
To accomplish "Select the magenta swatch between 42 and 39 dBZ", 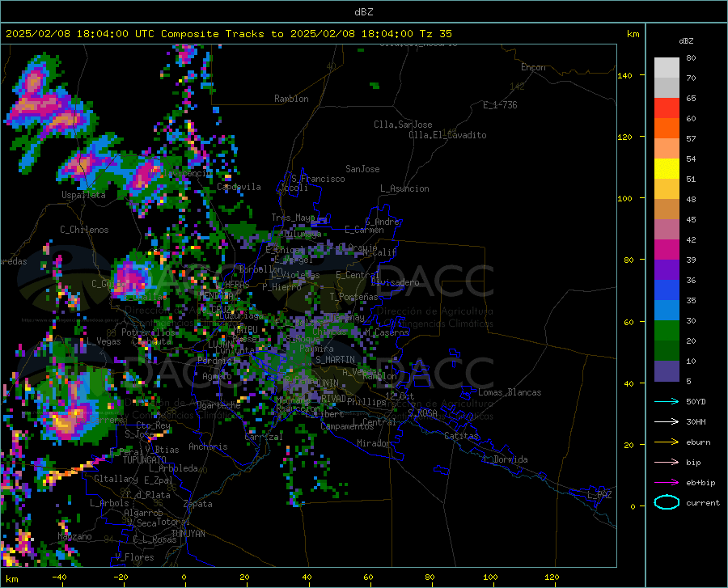I will point(667,250).
